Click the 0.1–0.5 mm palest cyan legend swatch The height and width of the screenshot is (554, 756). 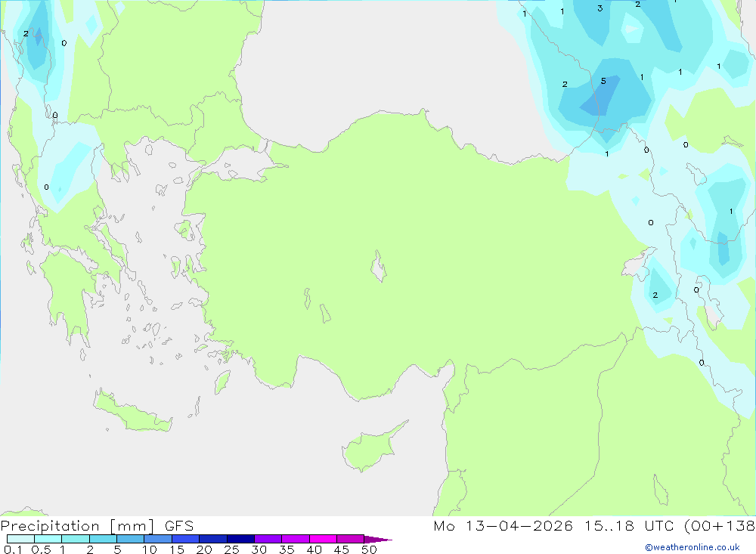tap(20, 539)
